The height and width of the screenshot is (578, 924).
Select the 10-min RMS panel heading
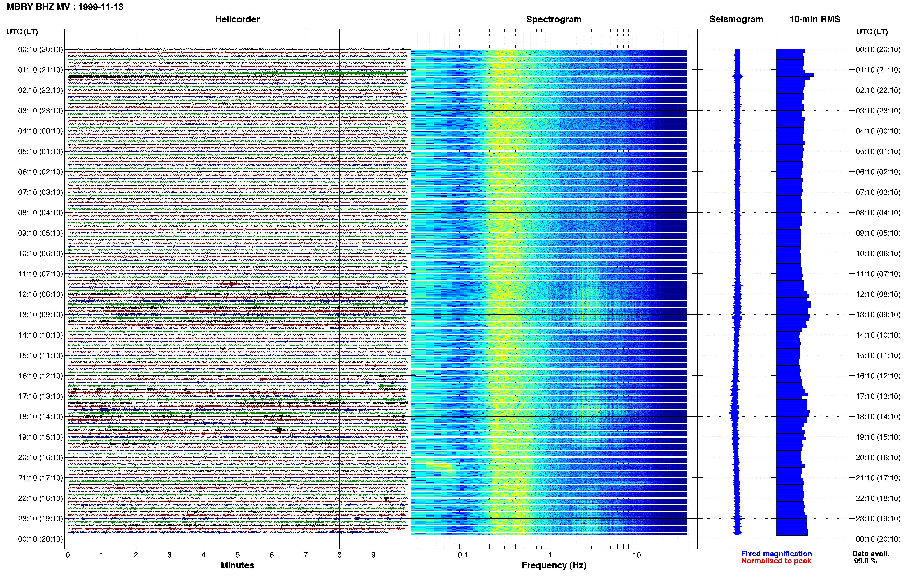[815, 19]
